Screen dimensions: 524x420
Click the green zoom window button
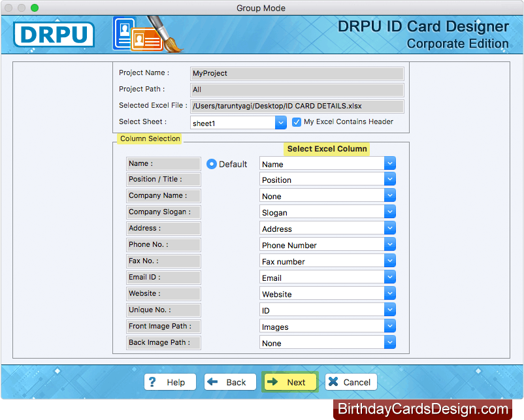(x=35, y=8)
